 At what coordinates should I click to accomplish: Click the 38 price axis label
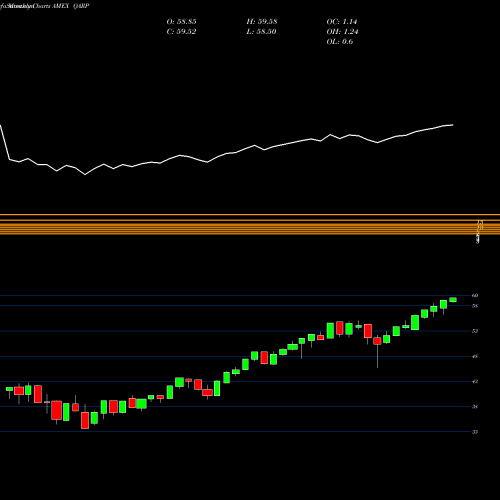[475, 407]
